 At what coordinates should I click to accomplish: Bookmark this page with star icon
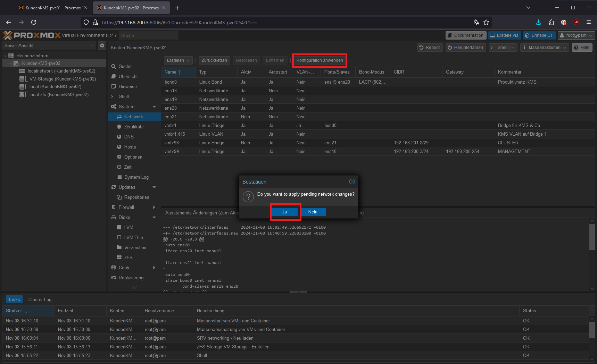coord(486,22)
